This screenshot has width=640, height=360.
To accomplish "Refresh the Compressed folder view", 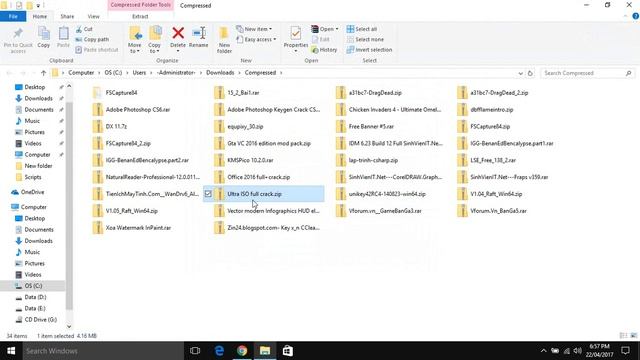I will (530, 73).
